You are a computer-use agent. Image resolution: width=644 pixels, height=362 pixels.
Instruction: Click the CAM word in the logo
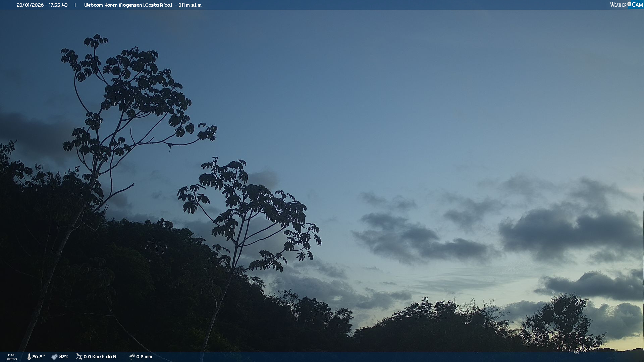pyautogui.click(x=637, y=5)
